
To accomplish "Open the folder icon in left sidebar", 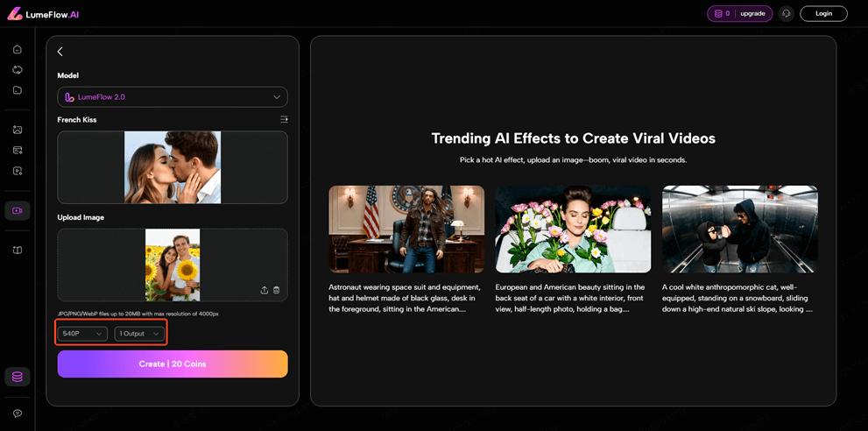I will tap(18, 90).
